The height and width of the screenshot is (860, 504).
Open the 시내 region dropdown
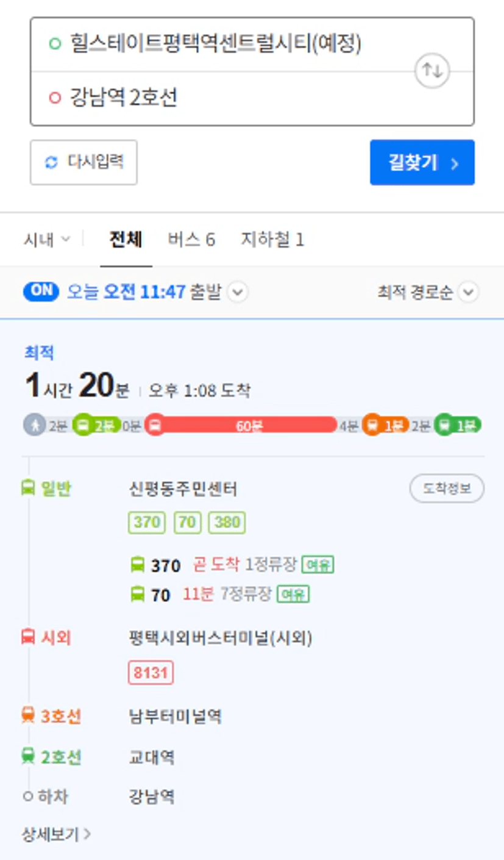(47, 240)
